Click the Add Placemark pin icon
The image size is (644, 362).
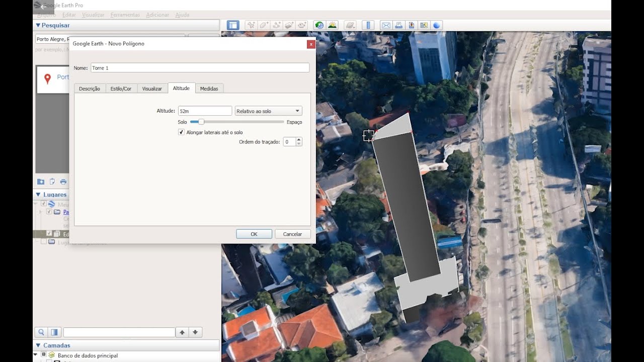coord(251,25)
